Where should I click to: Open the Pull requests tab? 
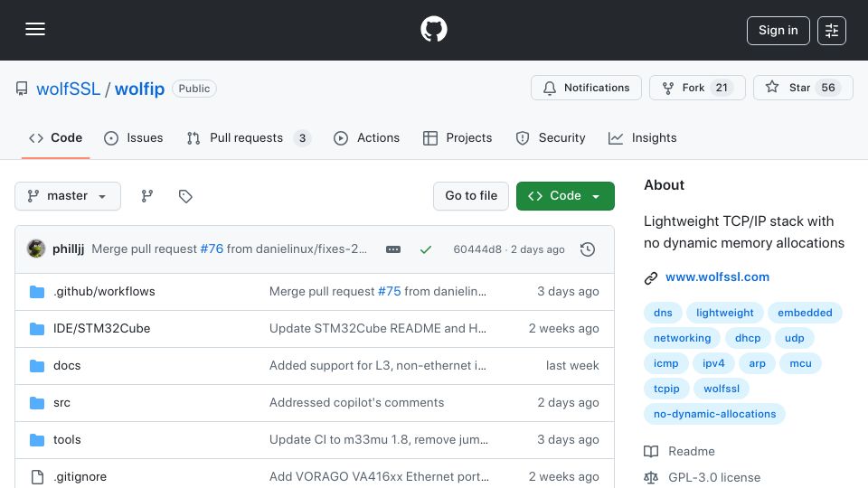point(249,137)
